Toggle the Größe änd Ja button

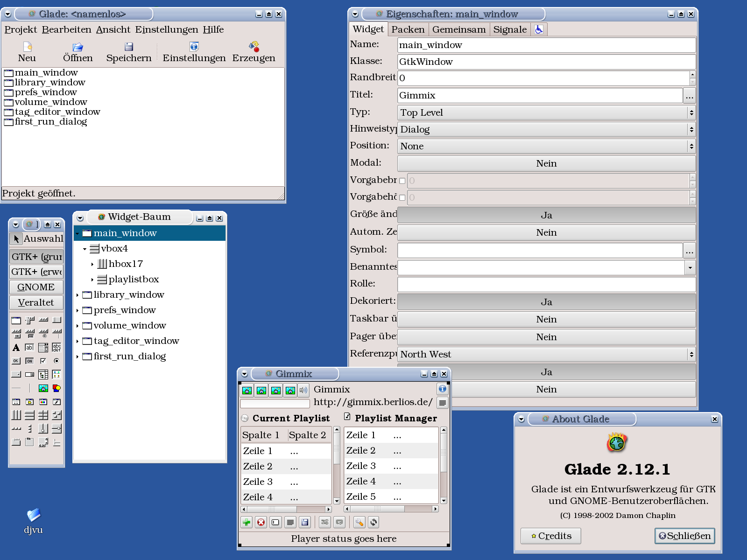pos(546,215)
